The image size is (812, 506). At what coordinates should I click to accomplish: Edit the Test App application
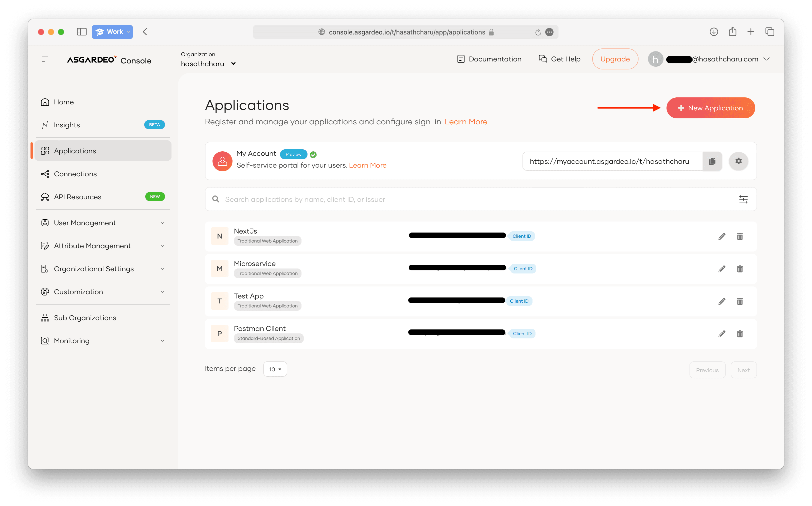point(722,301)
